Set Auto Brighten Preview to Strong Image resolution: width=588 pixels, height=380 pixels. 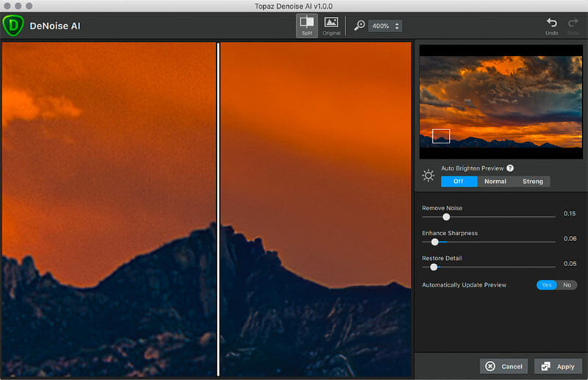532,182
